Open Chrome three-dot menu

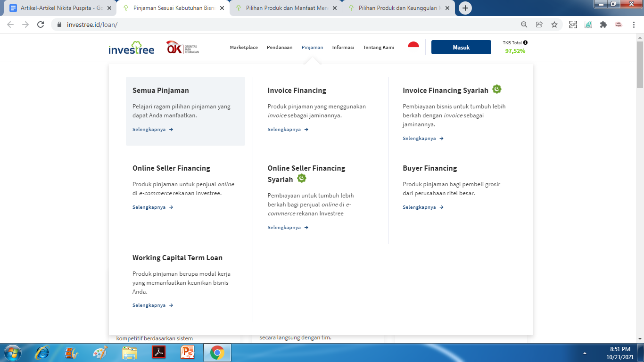[x=634, y=25]
